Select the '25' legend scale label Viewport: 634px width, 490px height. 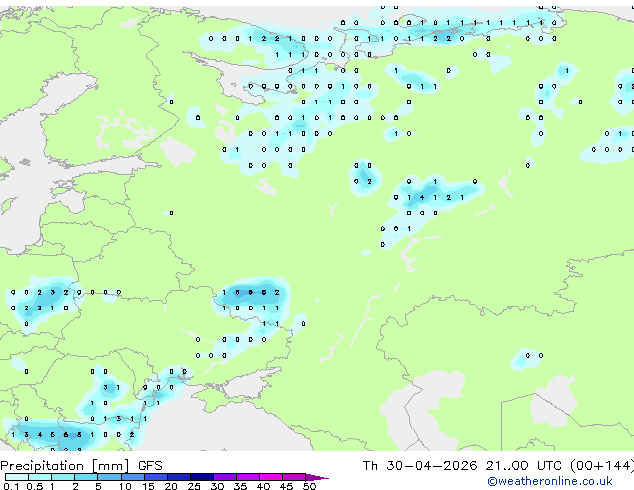pyautogui.click(x=194, y=486)
